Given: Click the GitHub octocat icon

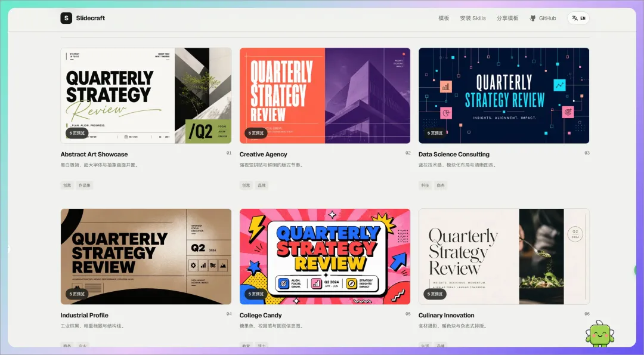Looking at the screenshot, I should [x=532, y=18].
